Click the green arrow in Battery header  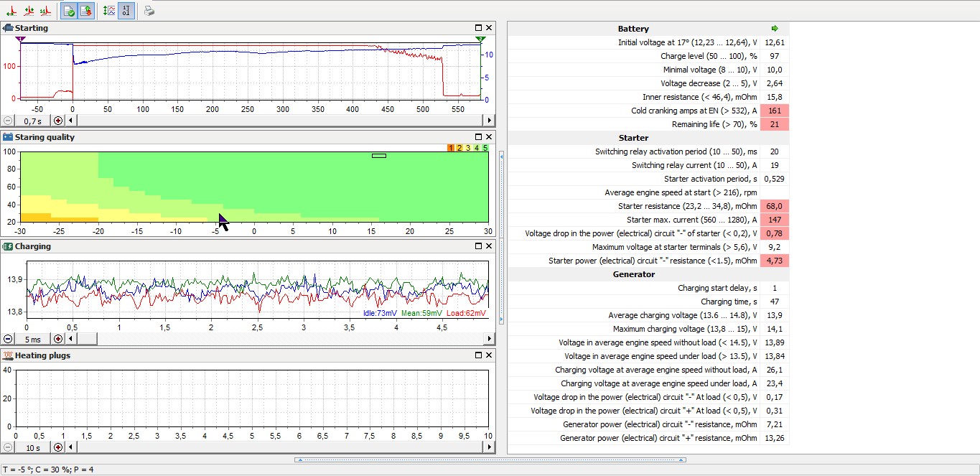click(x=775, y=29)
